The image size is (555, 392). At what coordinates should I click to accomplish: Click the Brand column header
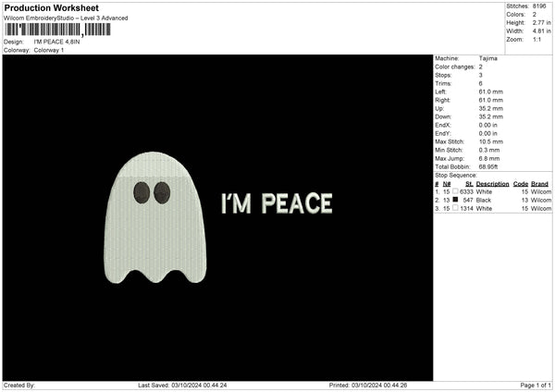pos(539,184)
